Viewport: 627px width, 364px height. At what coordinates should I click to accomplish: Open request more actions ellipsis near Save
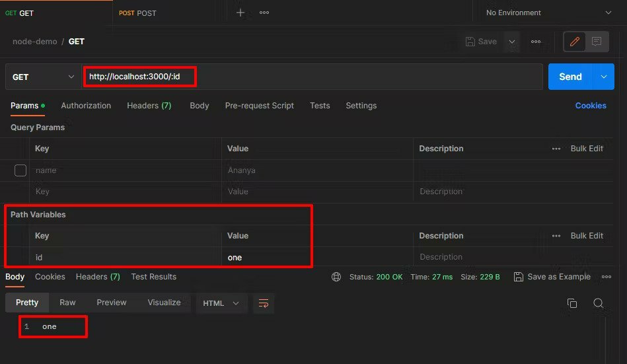click(x=536, y=42)
